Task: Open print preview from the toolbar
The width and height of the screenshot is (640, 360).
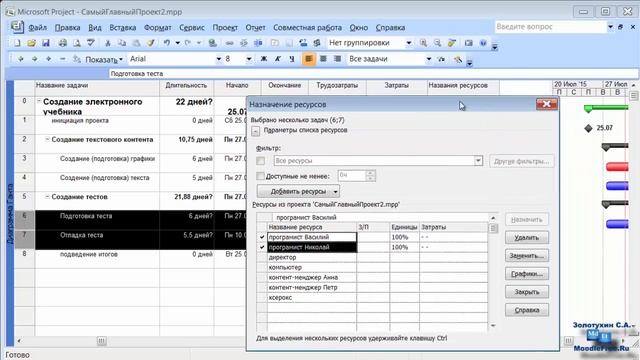Action: (x=77, y=43)
